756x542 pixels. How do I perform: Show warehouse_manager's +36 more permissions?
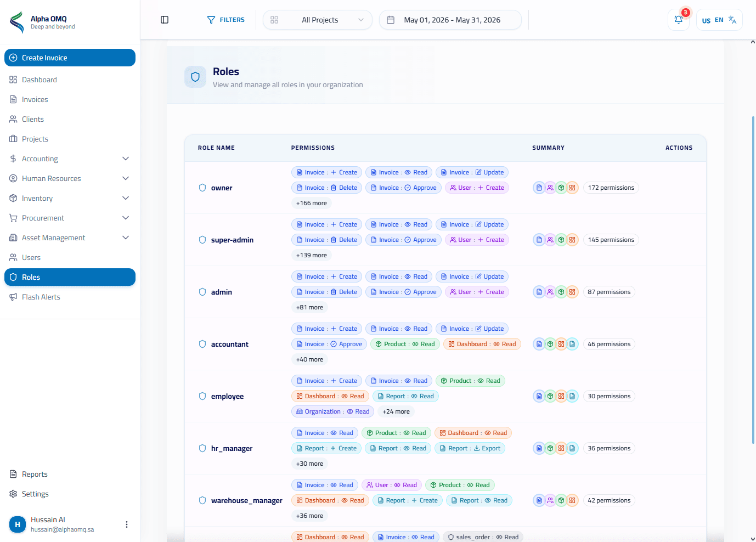point(309,516)
